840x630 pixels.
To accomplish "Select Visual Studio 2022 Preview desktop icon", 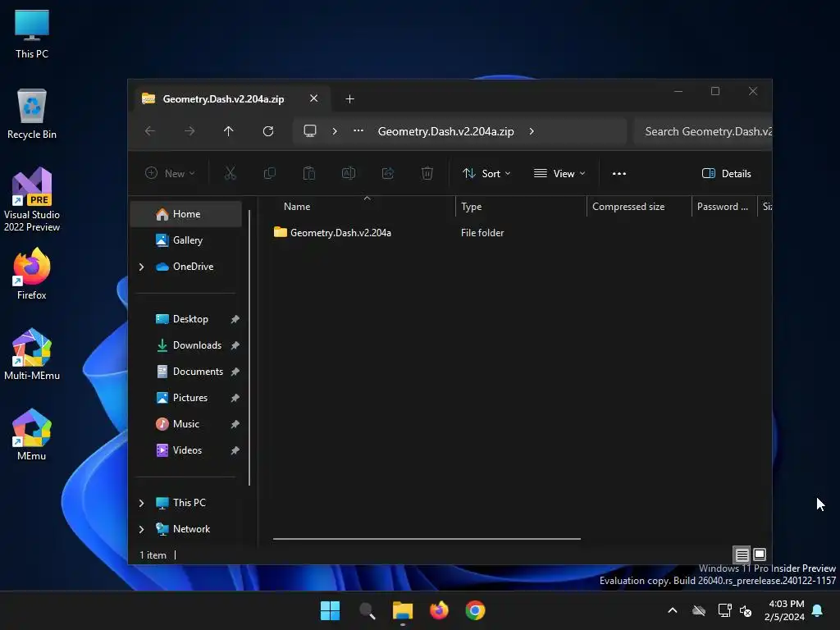I will click(32, 200).
